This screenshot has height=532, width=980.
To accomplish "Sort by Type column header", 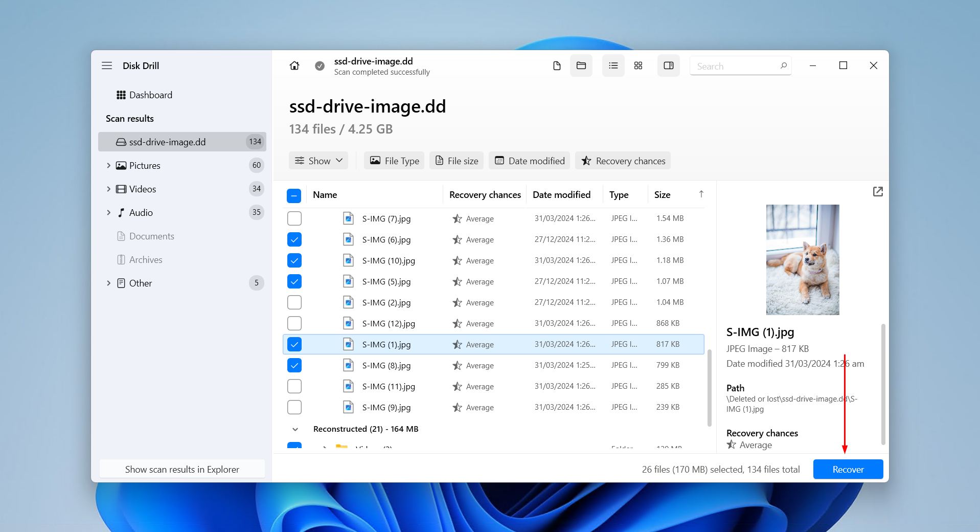I will pos(619,195).
